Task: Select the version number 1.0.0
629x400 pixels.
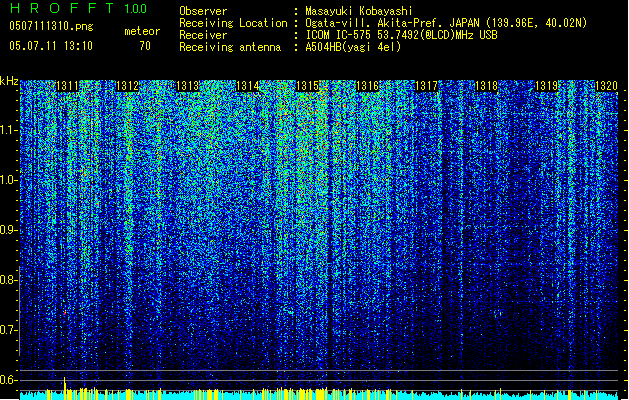Action: (136, 9)
